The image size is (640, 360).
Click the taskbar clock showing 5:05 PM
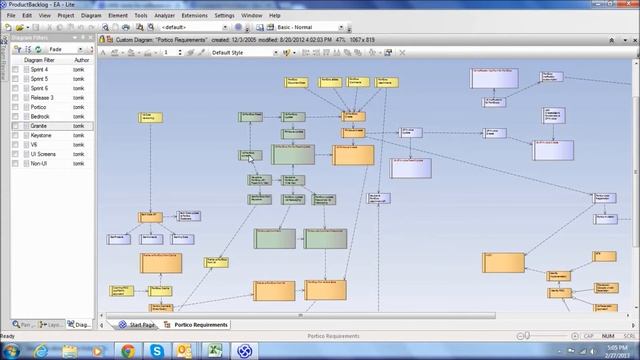point(618,351)
